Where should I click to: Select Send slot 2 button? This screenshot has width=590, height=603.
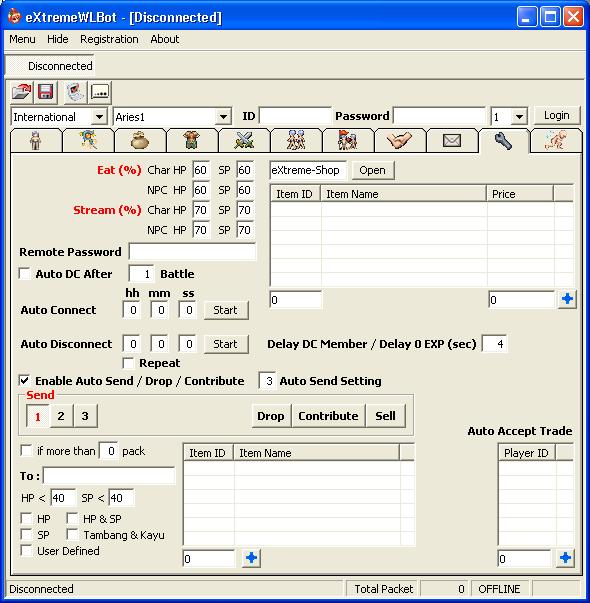coord(61,416)
